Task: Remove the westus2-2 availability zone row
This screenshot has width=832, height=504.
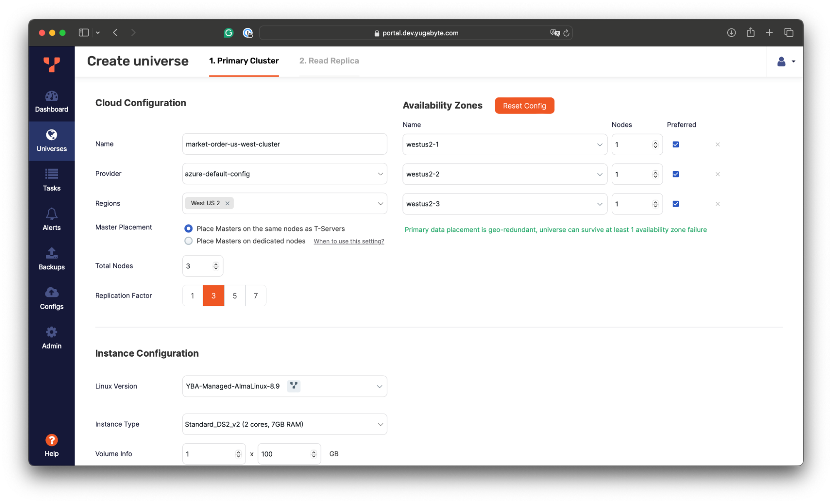Action: click(x=718, y=174)
